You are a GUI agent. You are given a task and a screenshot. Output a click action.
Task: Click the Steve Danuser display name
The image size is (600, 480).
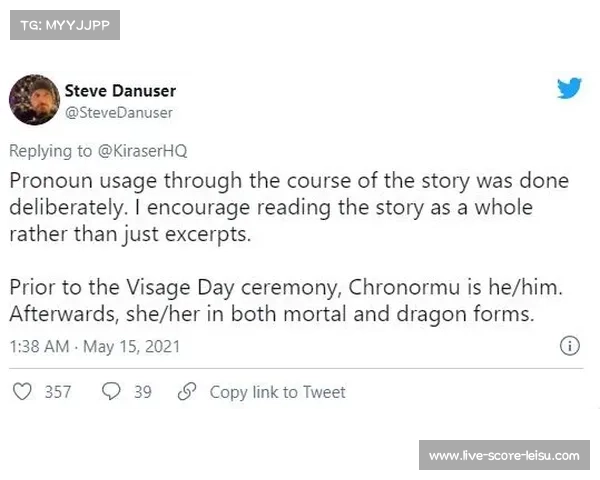(120, 91)
